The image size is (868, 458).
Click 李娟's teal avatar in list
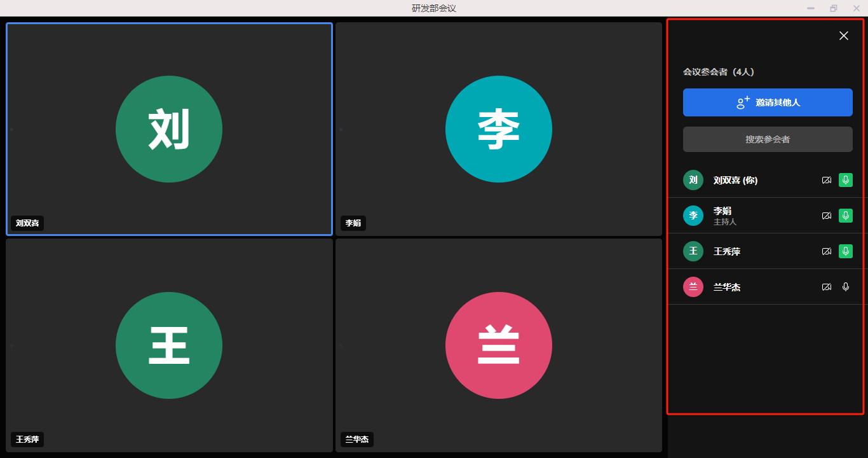pos(693,216)
